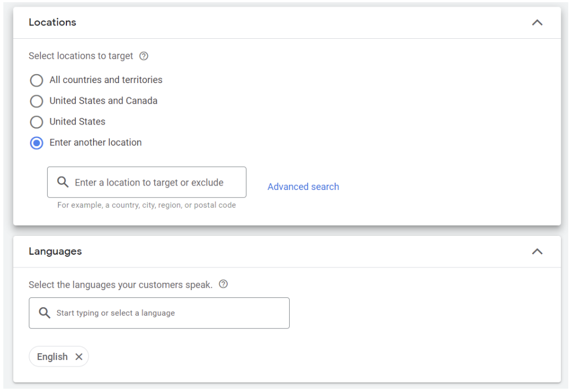
Task: Click 'Select the languages your customers speak.' label
Action: 121,285
